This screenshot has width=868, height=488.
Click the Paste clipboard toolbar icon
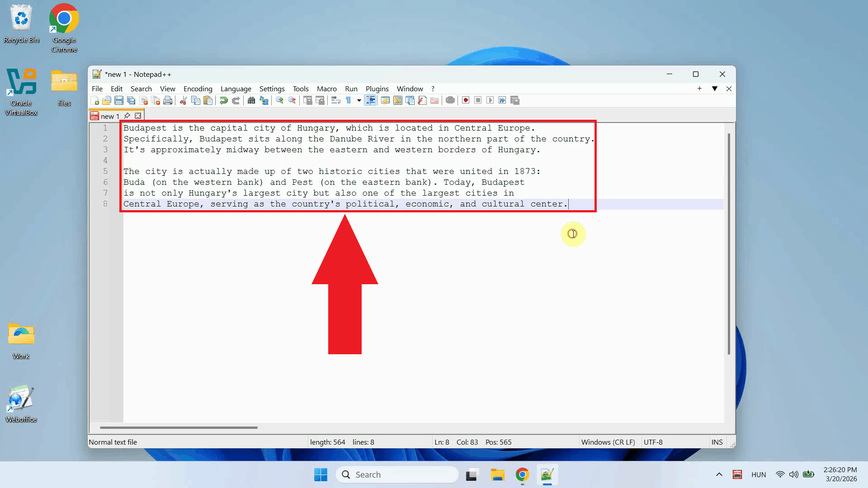[x=208, y=100]
